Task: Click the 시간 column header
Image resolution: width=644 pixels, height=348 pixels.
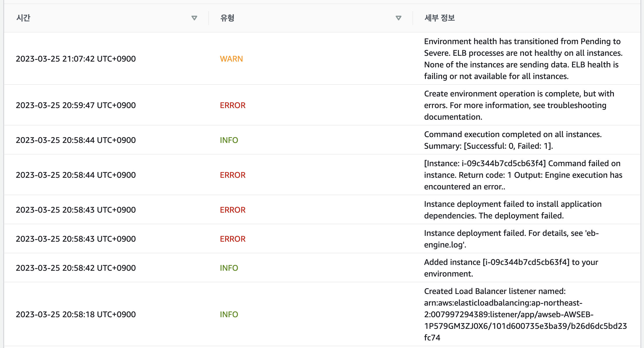Action: 23,18
